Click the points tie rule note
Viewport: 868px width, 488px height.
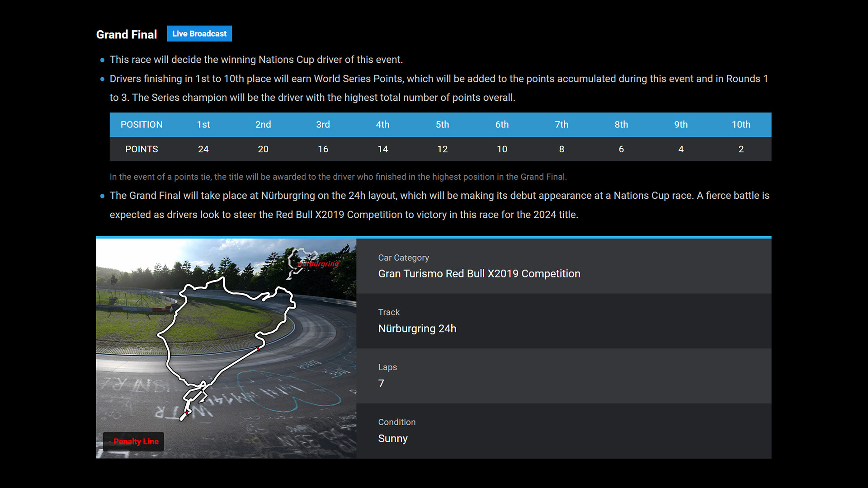pos(338,177)
